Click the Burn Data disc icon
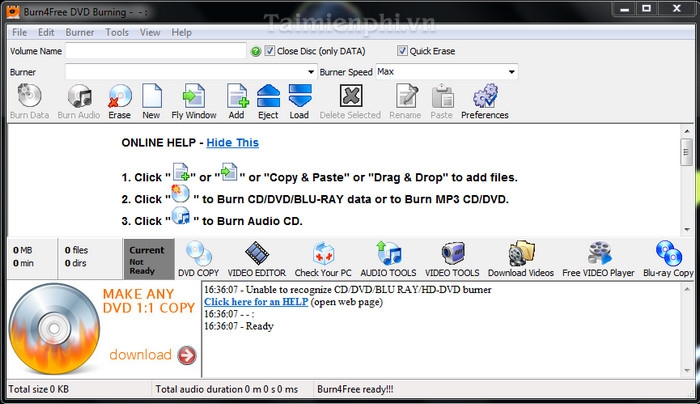Image resolution: width=700 pixels, height=404 pixels. click(29, 96)
